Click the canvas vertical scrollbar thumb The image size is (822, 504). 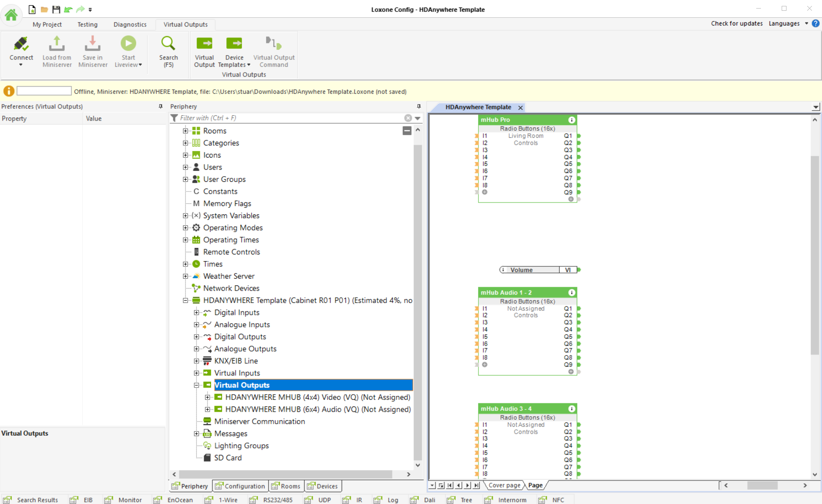814,255
